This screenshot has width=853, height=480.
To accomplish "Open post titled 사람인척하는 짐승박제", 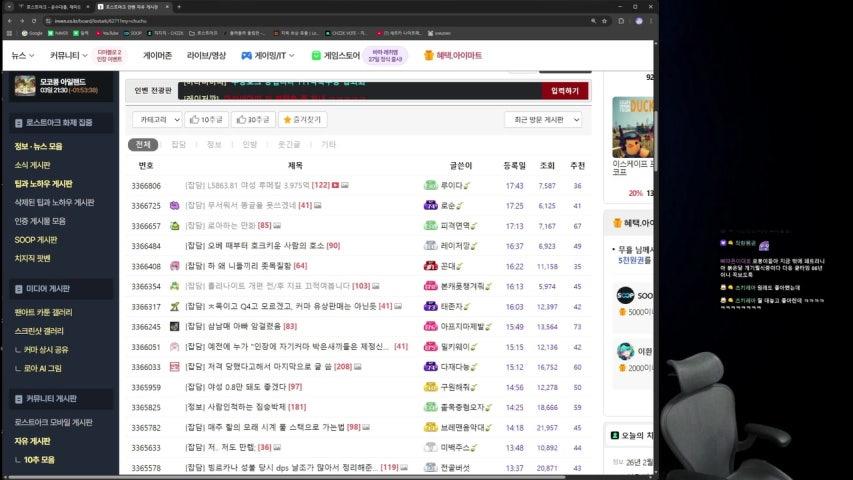I will tap(245, 407).
